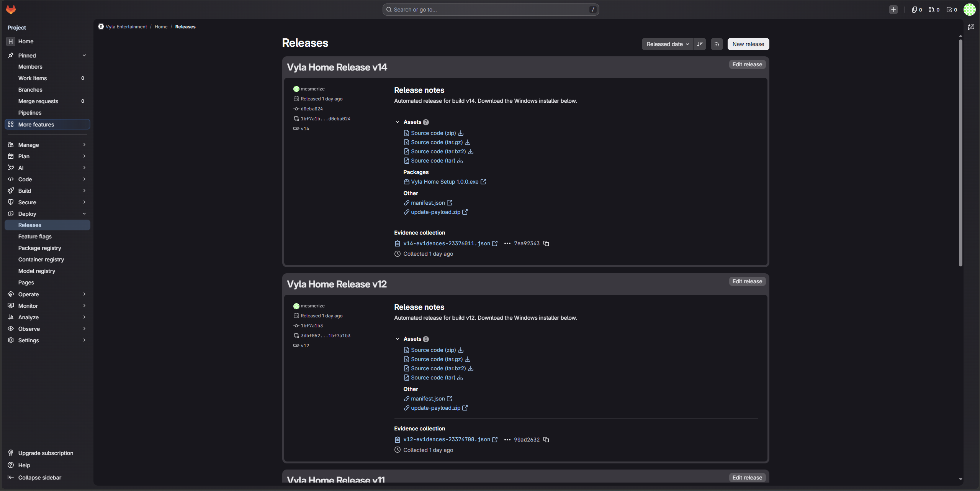980x491 pixels.
Task: Collapse the v14 Assets list
Action: click(398, 122)
